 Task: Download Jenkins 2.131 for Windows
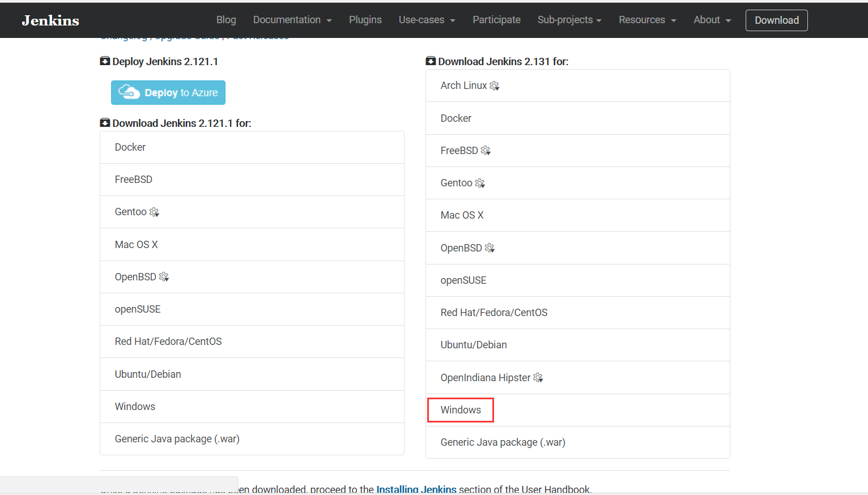[461, 410]
